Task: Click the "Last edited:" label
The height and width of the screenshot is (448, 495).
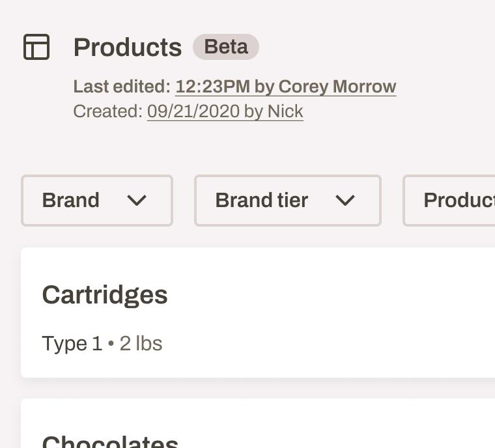Action: click(x=122, y=87)
